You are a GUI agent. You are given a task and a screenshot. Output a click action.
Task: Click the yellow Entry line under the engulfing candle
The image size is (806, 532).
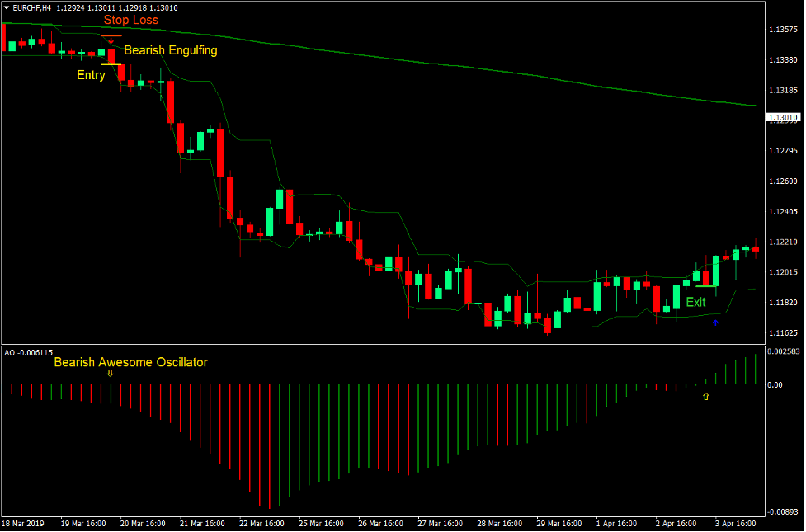111,64
